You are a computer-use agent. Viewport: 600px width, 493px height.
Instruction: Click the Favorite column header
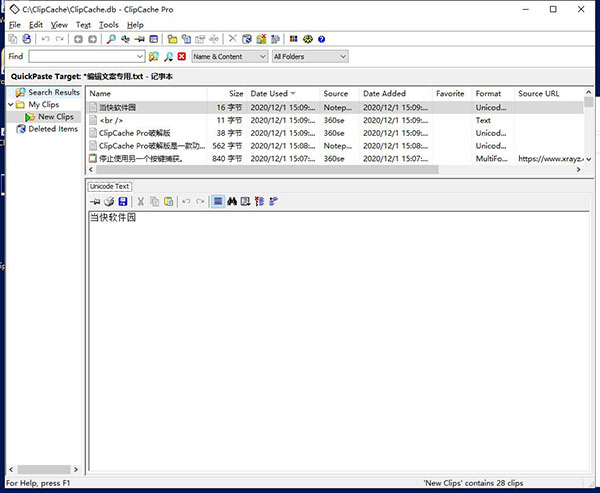click(450, 93)
